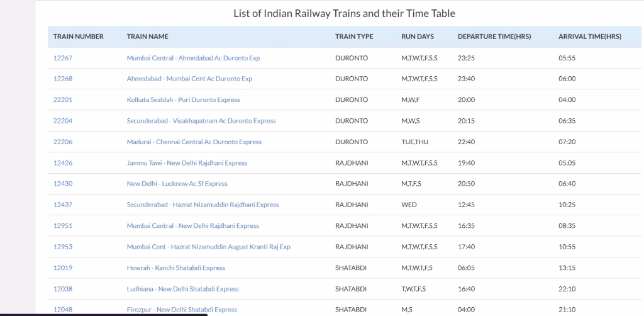Screen dimensions: 644x316
Task: Click the ARRIVAL TIME(HRS) column header
Action: pos(590,37)
